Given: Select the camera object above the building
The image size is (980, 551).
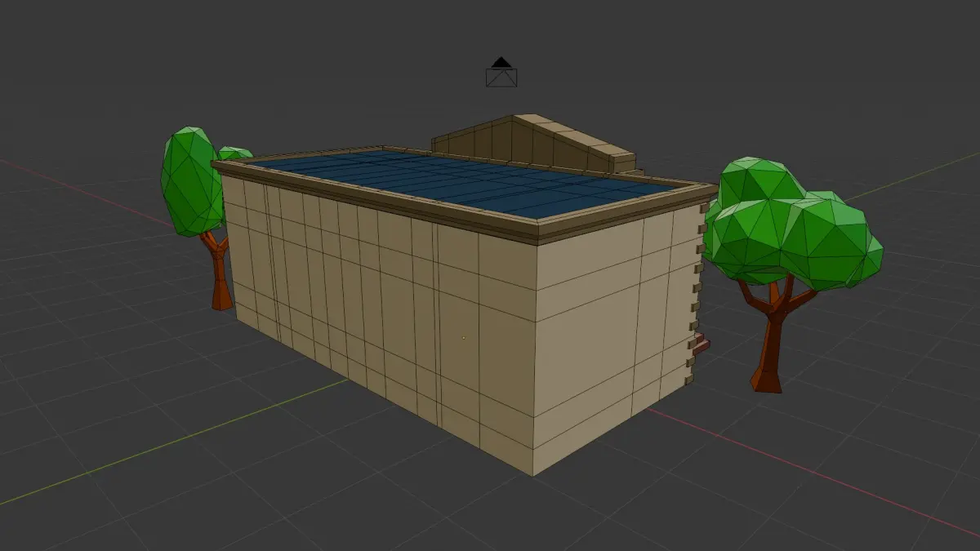Looking at the screenshot, I should pos(501,73).
